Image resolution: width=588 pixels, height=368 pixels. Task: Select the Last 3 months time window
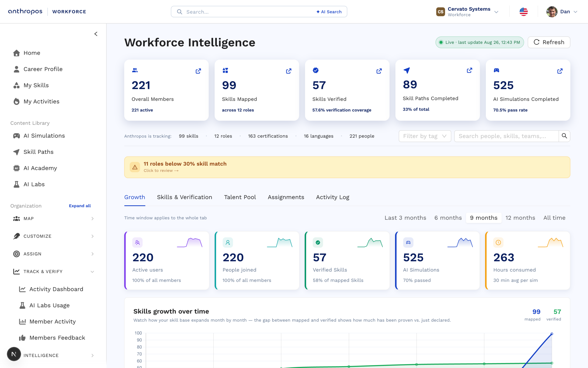tap(405, 218)
